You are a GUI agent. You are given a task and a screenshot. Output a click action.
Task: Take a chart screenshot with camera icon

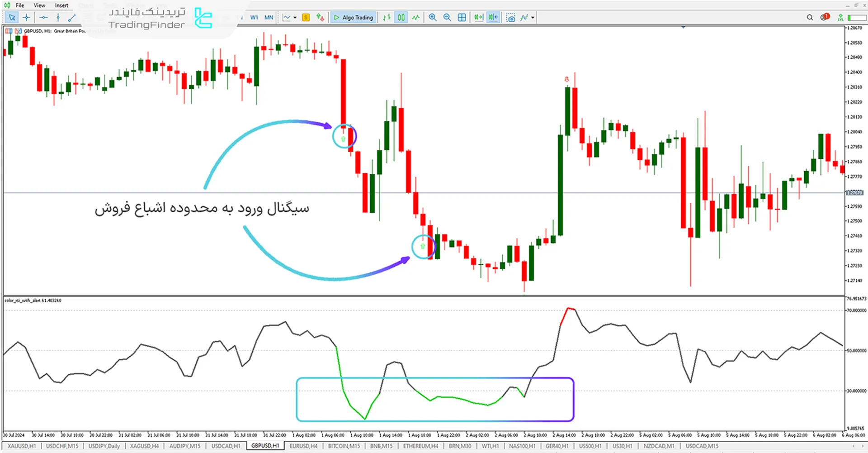click(510, 18)
